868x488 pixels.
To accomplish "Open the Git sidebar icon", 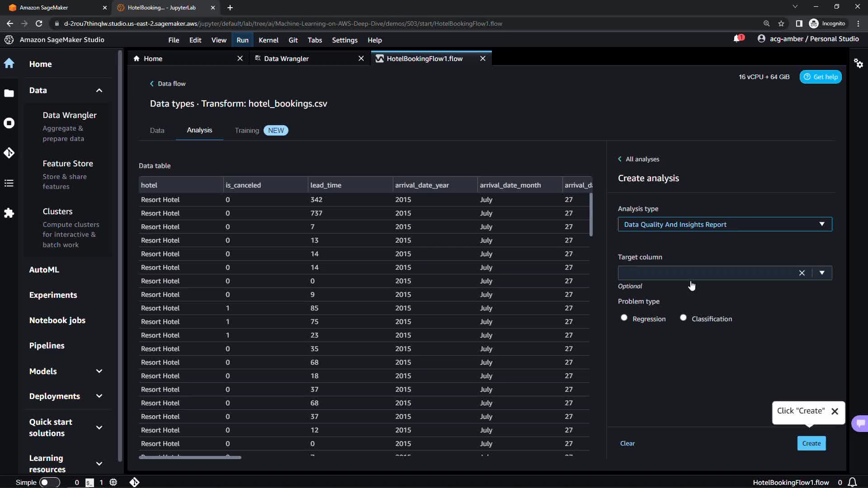I will (x=9, y=153).
